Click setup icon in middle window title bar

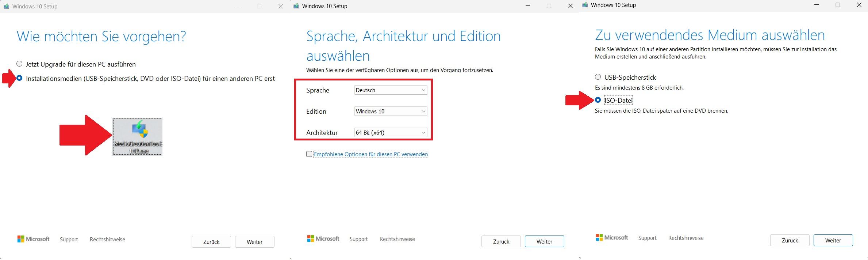point(296,6)
